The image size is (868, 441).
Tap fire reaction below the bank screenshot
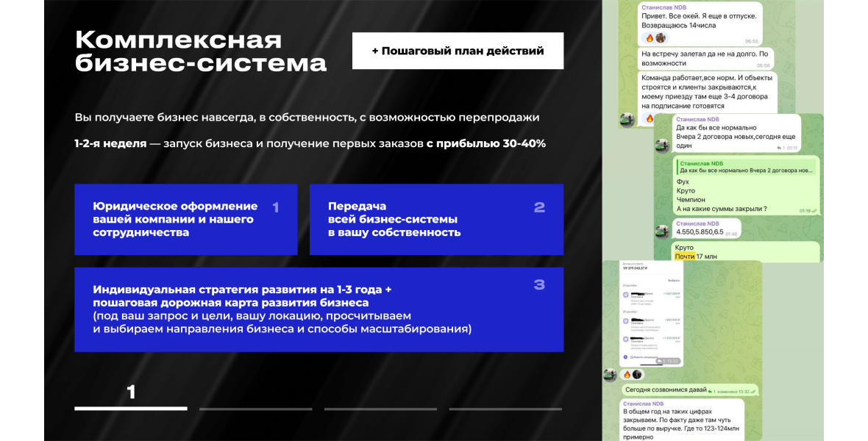[627, 375]
